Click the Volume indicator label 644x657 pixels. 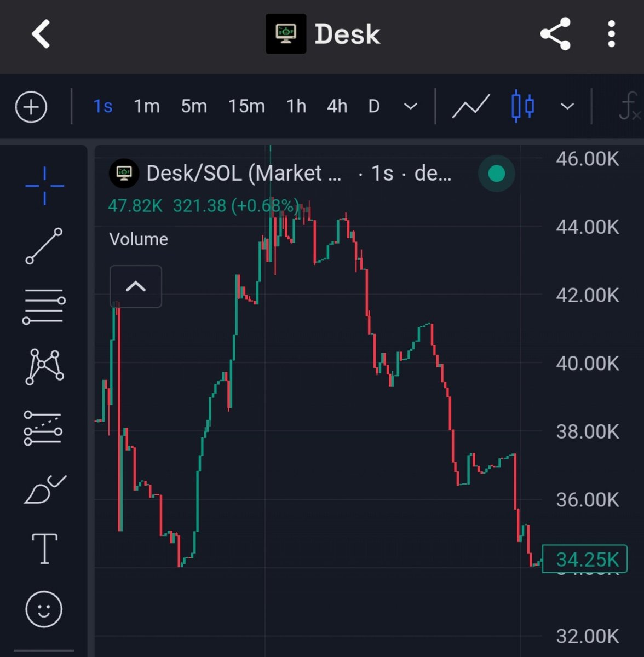point(139,239)
